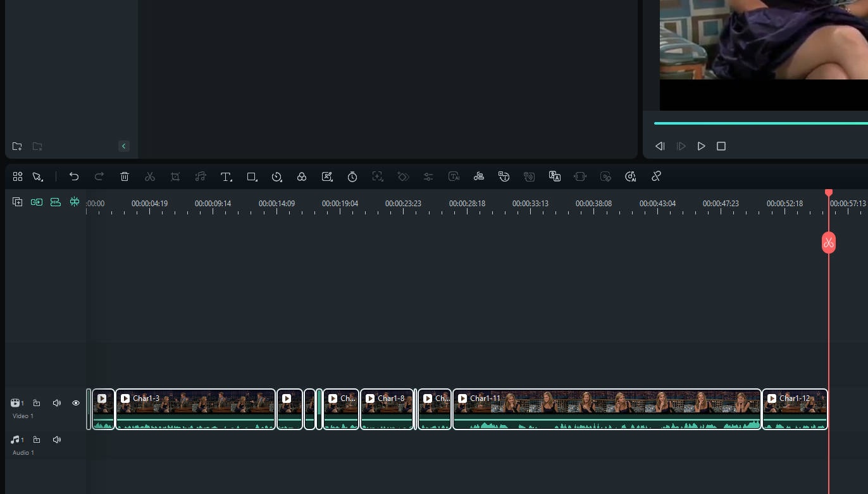The image size is (868, 494).
Task: Lock the Audio 1 track
Action: [37, 440]
